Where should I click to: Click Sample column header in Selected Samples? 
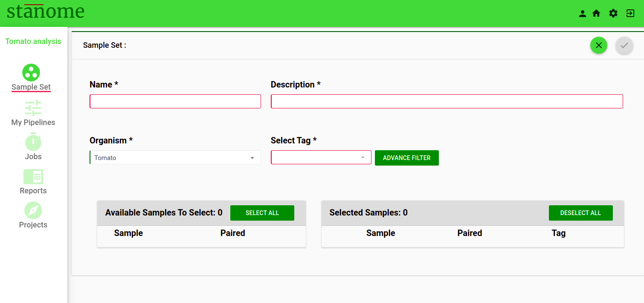[x=381, y=233]
